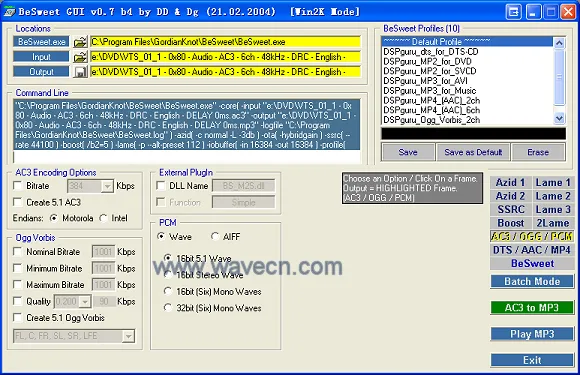Click the Exit button
Screen dimensions: 580x375
532,360
